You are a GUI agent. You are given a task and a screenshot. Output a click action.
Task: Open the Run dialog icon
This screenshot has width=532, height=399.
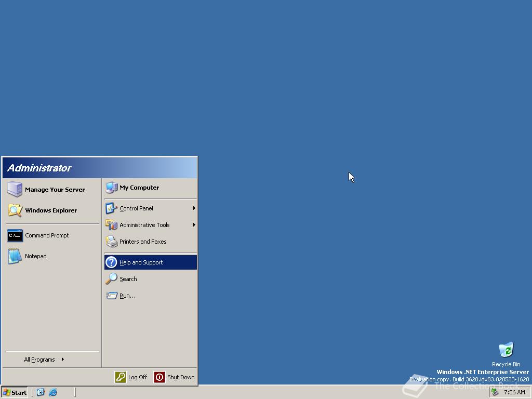pos(111,296)
